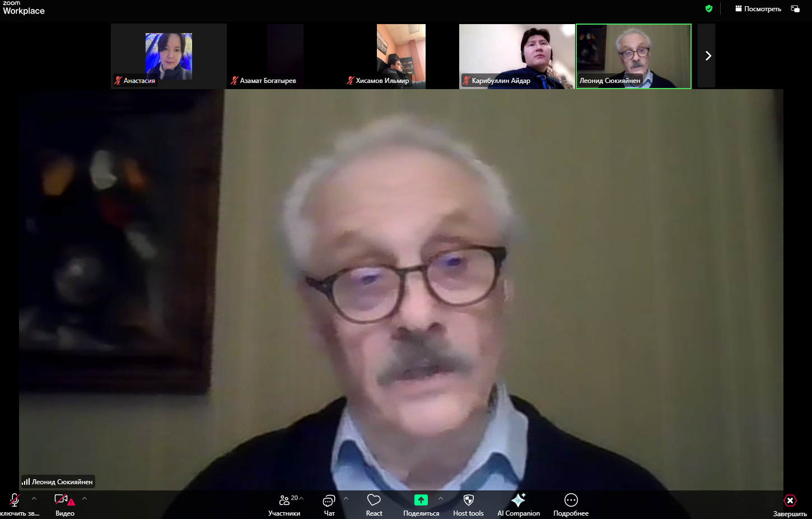Image resolution: width=812 pixels, height=519 pixels.
Task: Select Анастасия's video thumbnail
Action: [x=169, y=56]
